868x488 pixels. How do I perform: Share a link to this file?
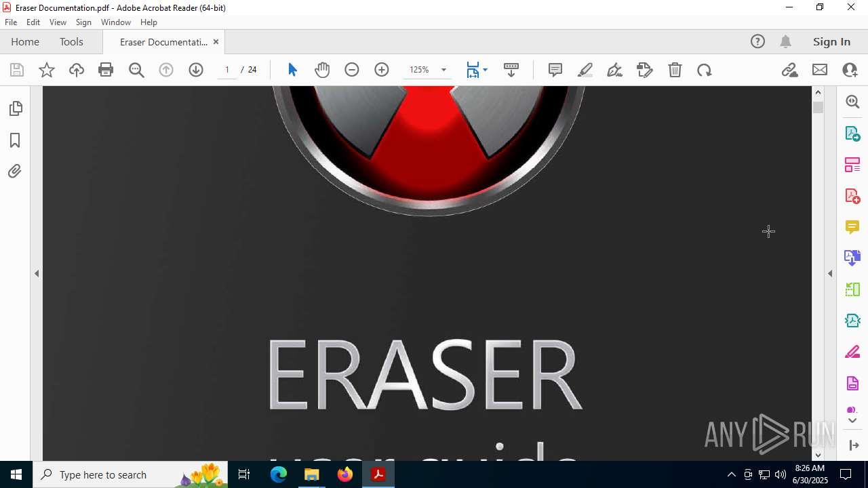tap(789, 70)
